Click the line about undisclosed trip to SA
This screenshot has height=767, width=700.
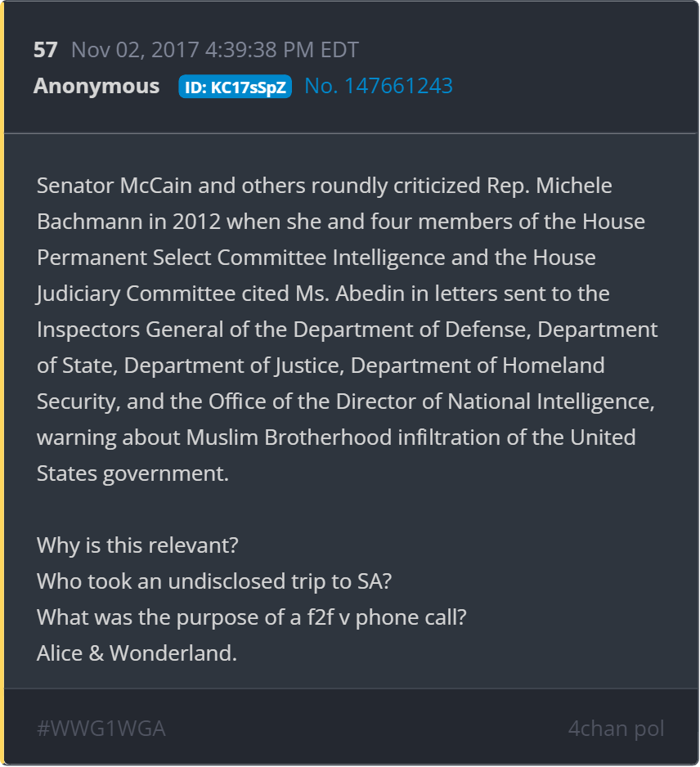[x=216, y=581]
